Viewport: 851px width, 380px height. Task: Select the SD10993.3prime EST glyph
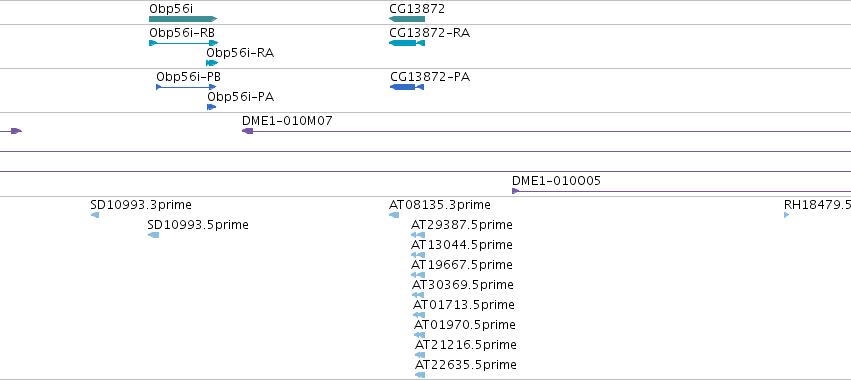[95, 215]
